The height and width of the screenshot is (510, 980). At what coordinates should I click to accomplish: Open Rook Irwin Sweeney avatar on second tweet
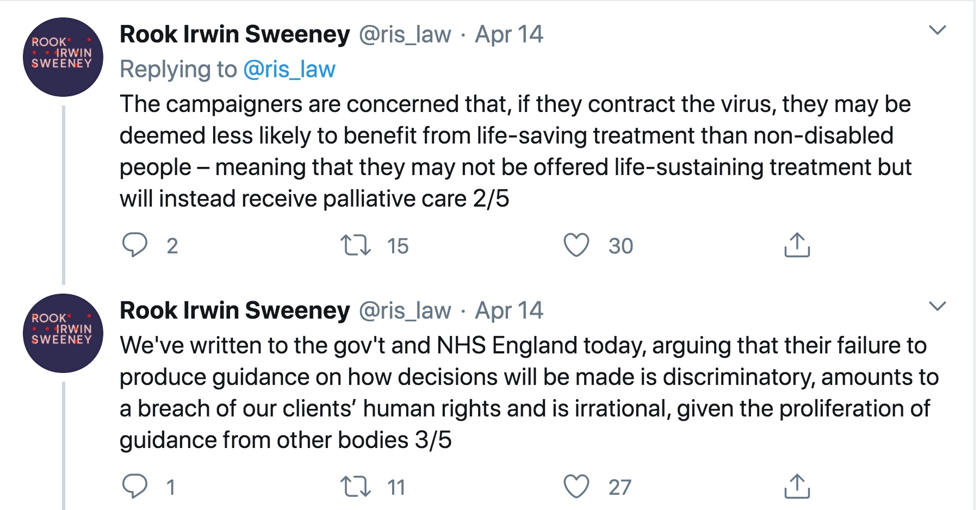[63, 333]
